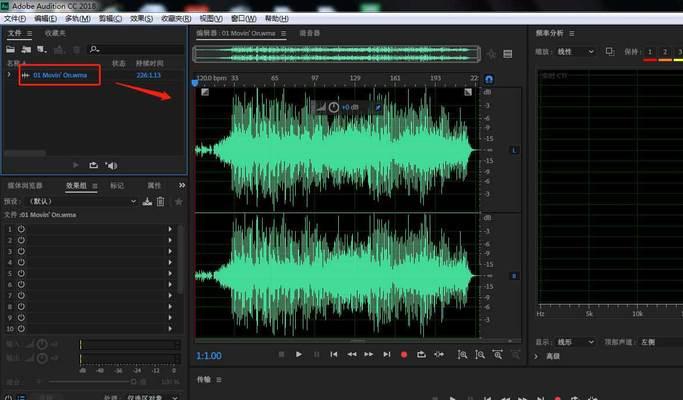This screenshot has height=400, width=683.
Task: Toggle power for effect slot 1
Action: (21, 229)
